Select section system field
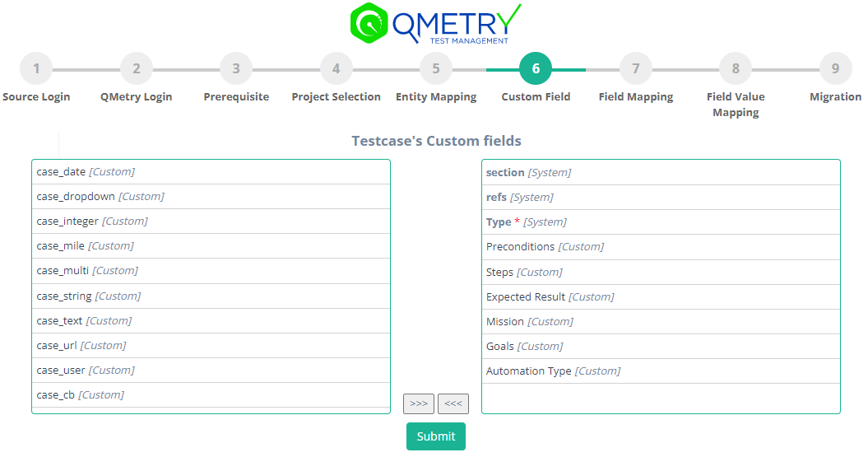This screenshot has height=457, width=868. pos(661,172)
